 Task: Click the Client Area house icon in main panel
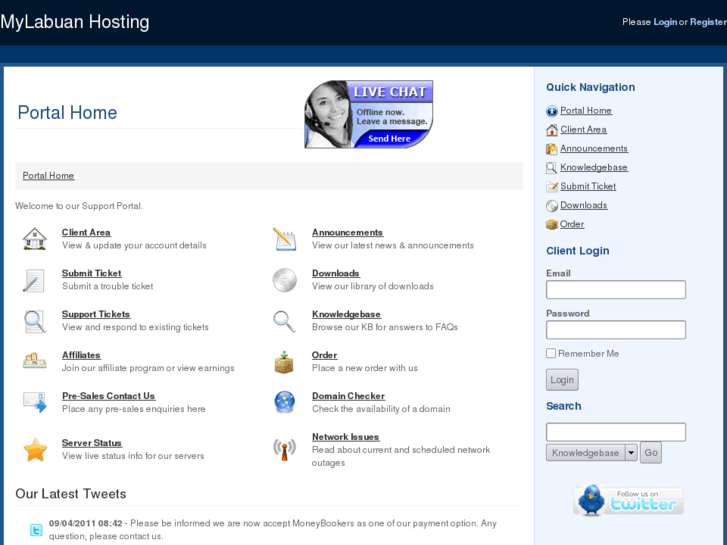(x=35, y=239)
